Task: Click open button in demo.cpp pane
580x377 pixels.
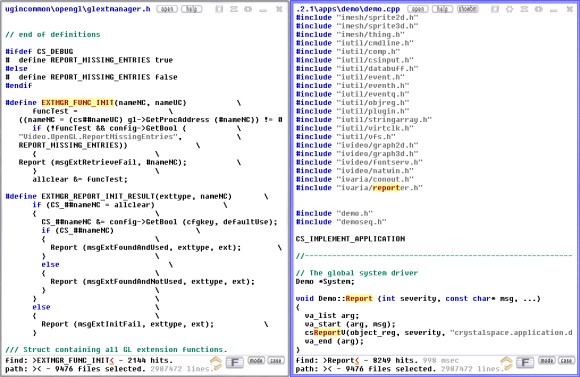Action: [418, 9]
